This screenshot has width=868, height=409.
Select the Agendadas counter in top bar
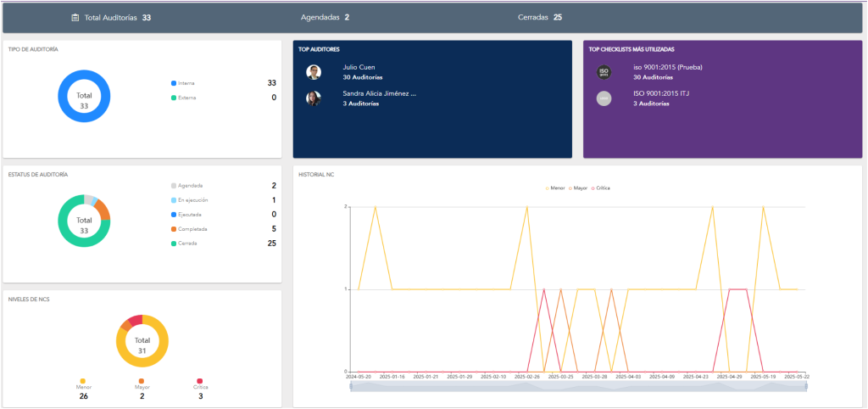(325, 17)
